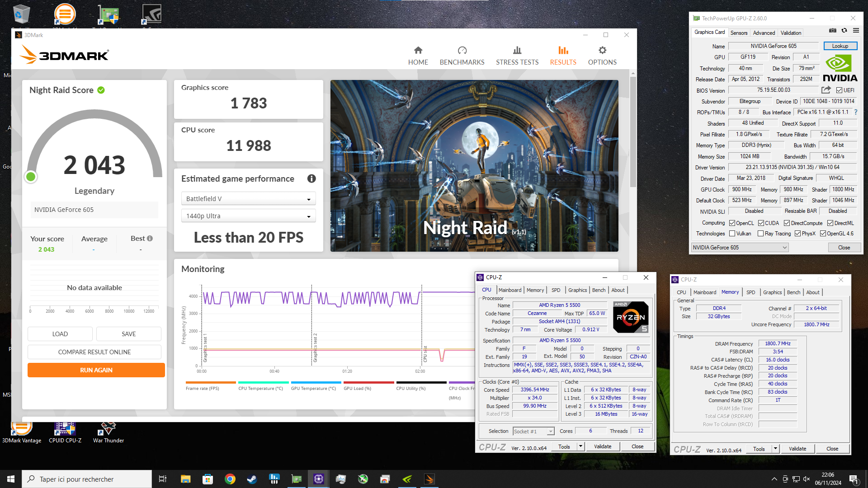Toggle the OpenGL 4.6 checkbox in GPU-Z
868x488 pixels.
823,234
